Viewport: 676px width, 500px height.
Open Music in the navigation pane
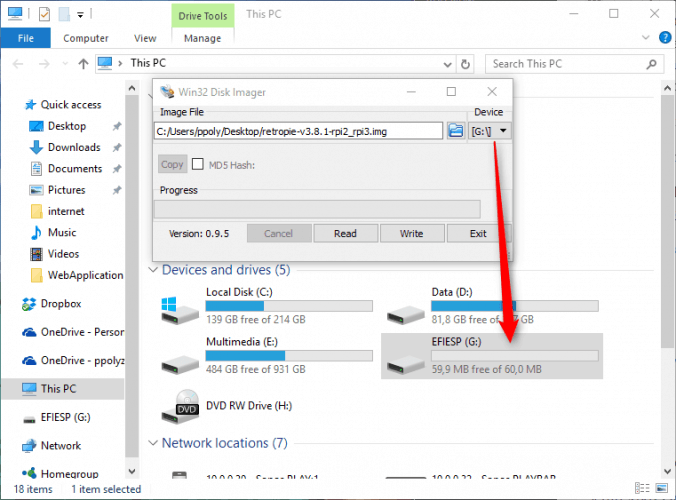[x=62, y=233]
